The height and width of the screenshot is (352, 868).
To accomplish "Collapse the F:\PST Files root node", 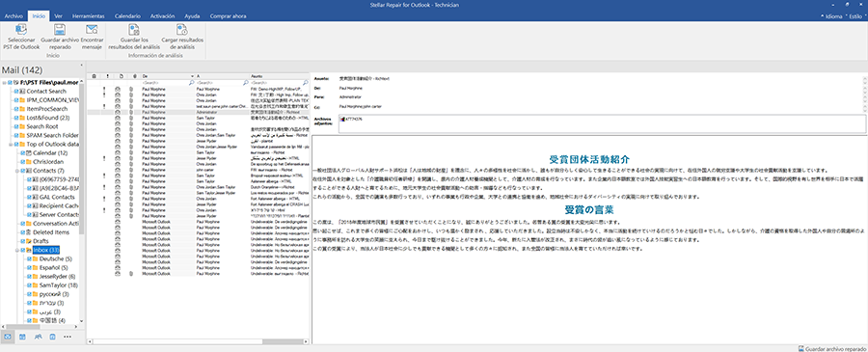I will point(5,83).
